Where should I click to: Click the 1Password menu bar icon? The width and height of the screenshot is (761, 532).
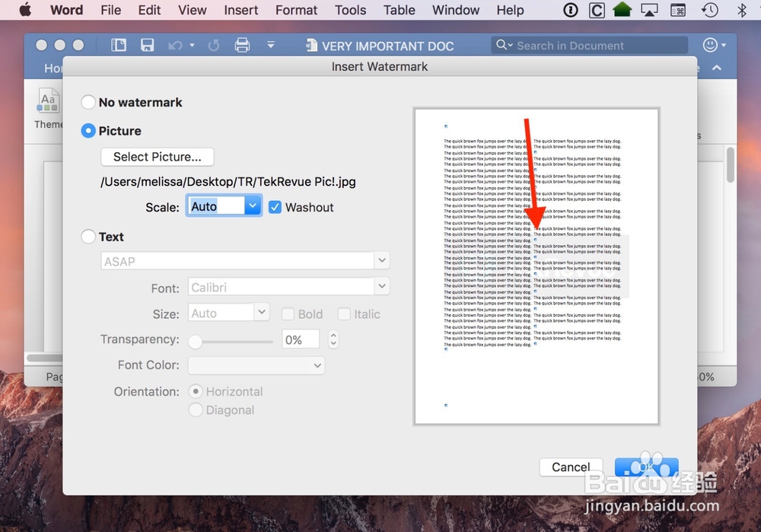coord(571,10)
